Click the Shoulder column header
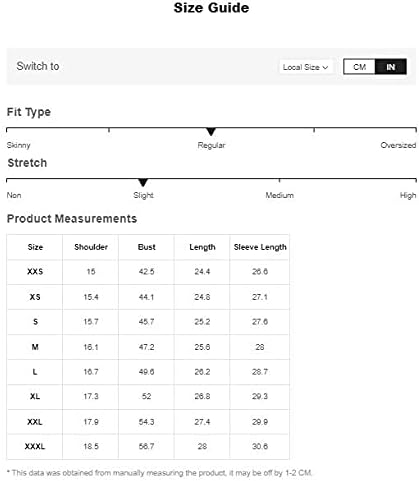The image size is (419, 481). coord(91,247)
